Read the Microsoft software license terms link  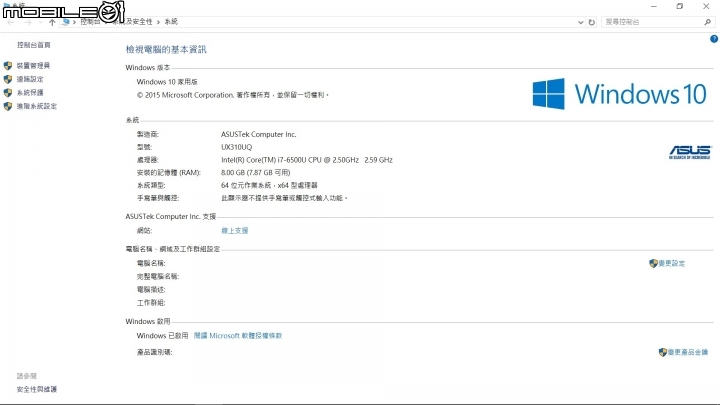point(238,336)
